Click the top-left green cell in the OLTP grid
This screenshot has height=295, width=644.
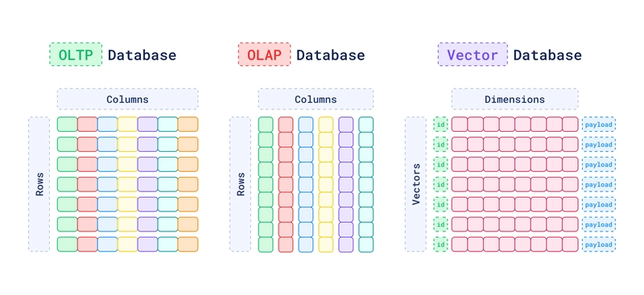(68, 125)
